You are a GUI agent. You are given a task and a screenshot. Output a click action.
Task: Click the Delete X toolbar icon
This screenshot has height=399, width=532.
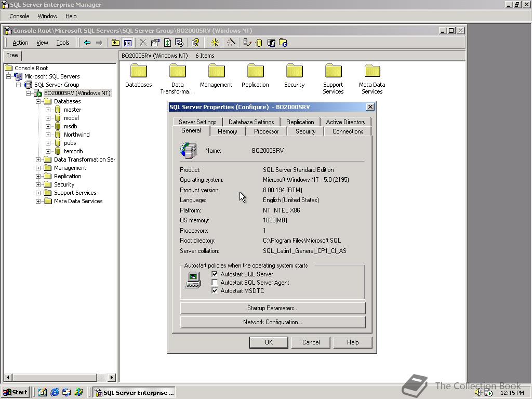point(143,43)
